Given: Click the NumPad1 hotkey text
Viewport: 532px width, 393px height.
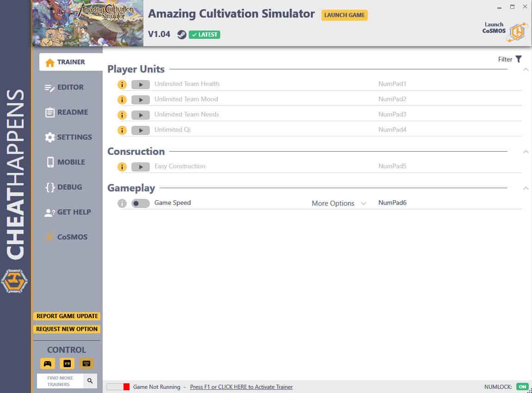Looking at the screenshot, I should tap(392, 84).
